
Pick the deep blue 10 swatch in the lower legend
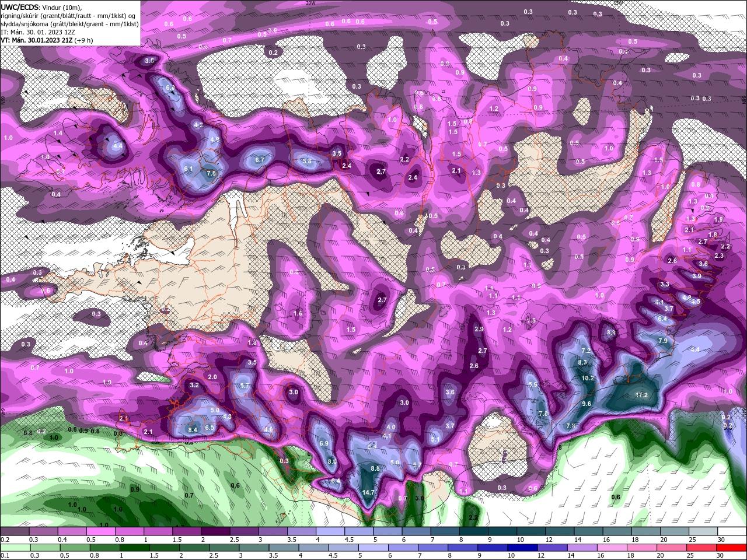pyautogui.click(x=522, y=547)
